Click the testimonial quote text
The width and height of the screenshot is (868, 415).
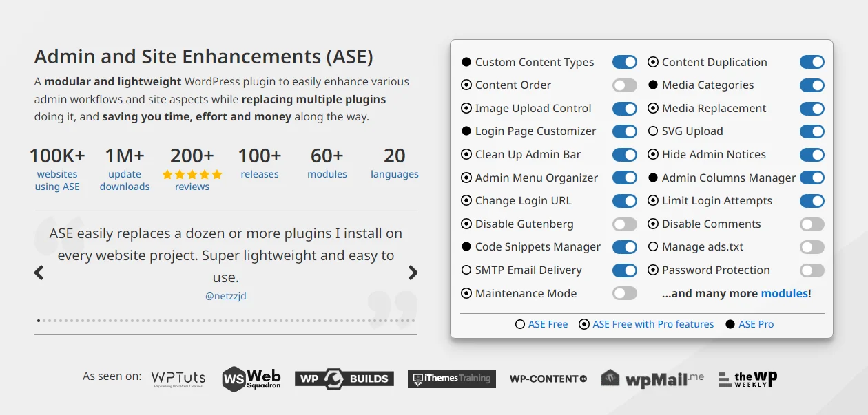coord(226,255)
